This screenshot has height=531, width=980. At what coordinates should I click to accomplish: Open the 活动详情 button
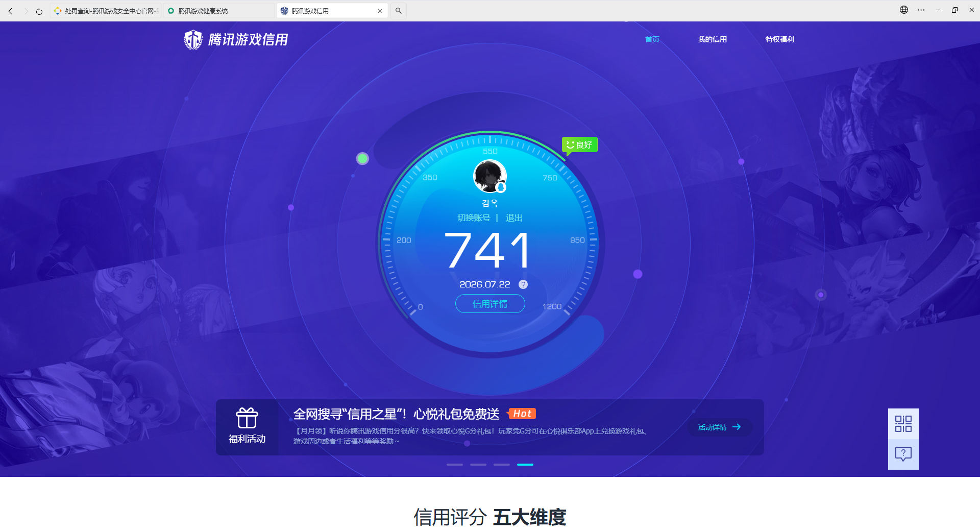tap(720, 427)
